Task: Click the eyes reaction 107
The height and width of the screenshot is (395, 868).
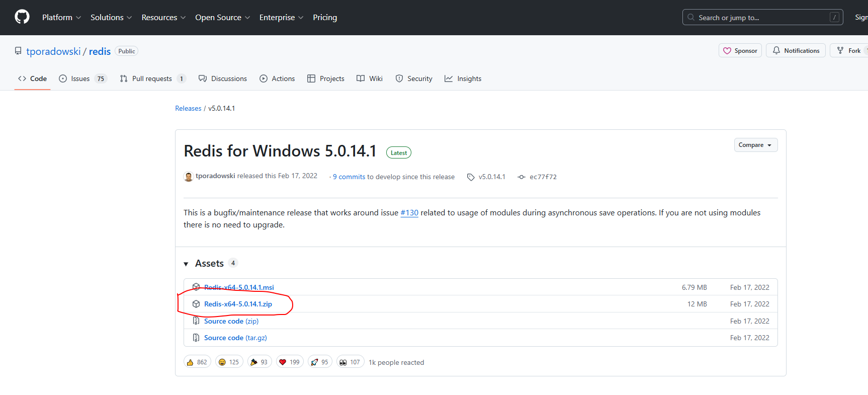Action: click(350, 362)
